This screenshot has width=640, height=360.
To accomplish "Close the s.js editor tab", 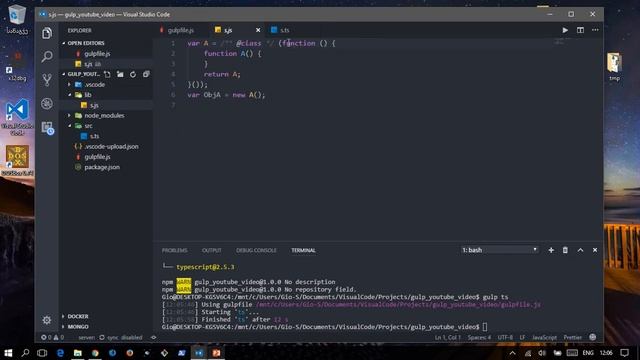I will [x=258, y=30].
